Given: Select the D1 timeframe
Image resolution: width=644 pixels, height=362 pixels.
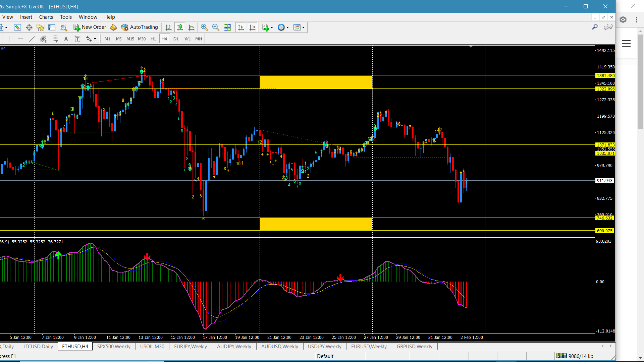Looking at the screenshot, I should [x=176, y=39].
